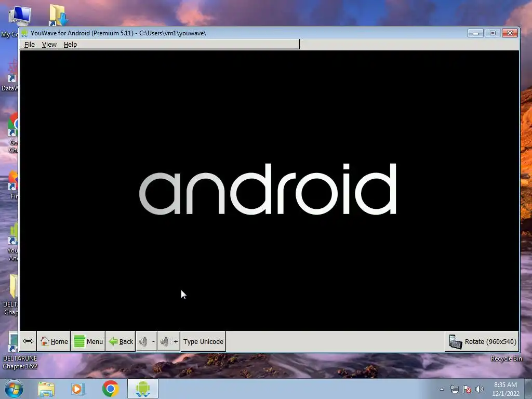Open the clock showing 8:35 AM
The height and width of the screenshot is (399, 532).
[x=506, y=389]
